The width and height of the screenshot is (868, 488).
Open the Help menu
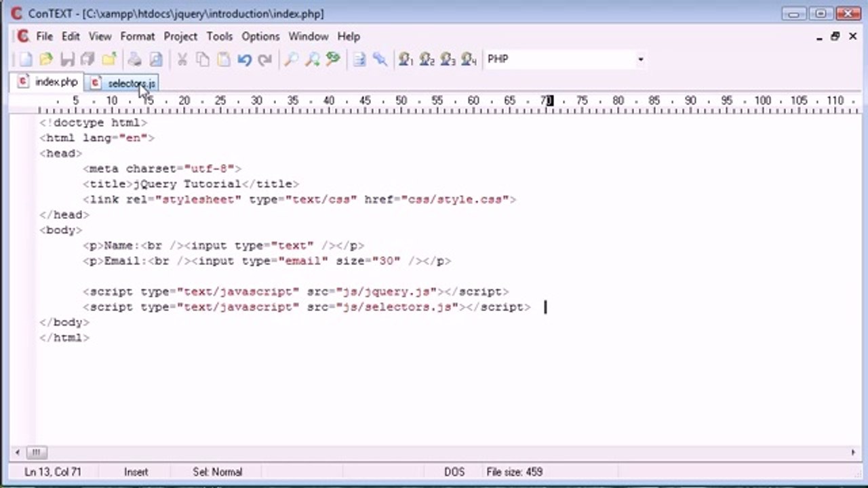[x=349, y=37]
